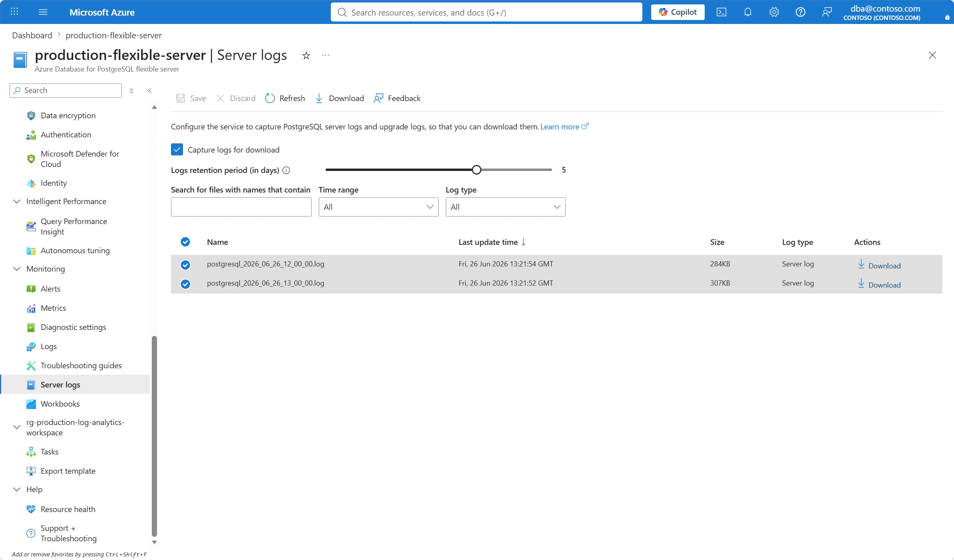
Task: Click the Troubleshooting guides icon
Action: pos(31,365)
